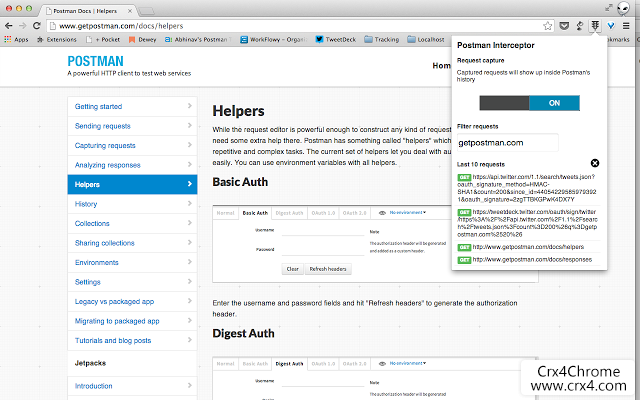This screenshot has width=640, height=400.
Task: Click the browser forward arrow
Action: coord(22,26)
